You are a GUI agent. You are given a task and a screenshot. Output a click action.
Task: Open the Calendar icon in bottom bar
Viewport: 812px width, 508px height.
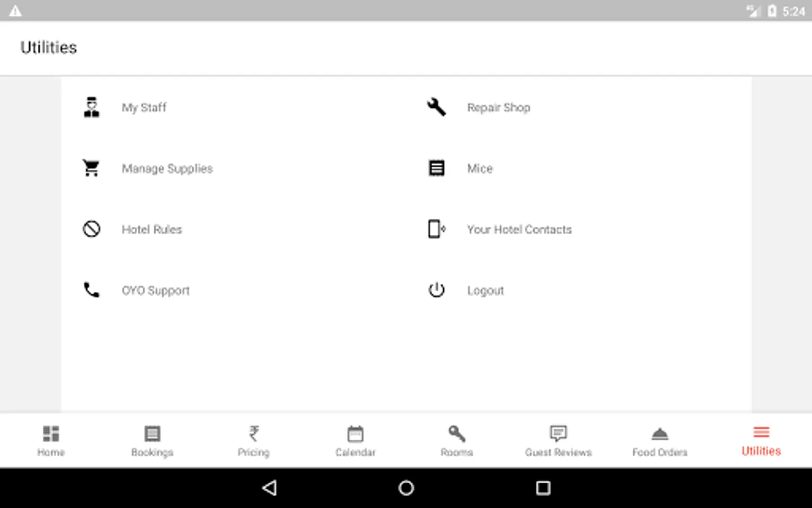tap(355, 433)
